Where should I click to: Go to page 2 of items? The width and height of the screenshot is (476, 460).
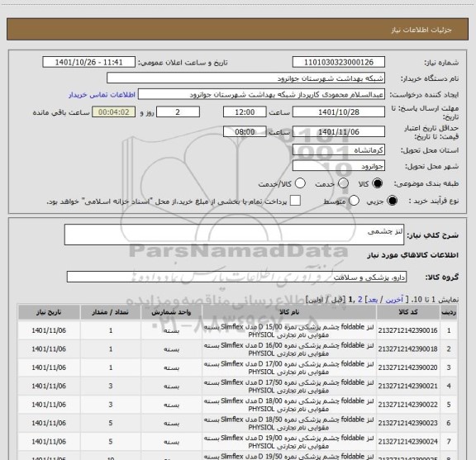tap(360, 300)
